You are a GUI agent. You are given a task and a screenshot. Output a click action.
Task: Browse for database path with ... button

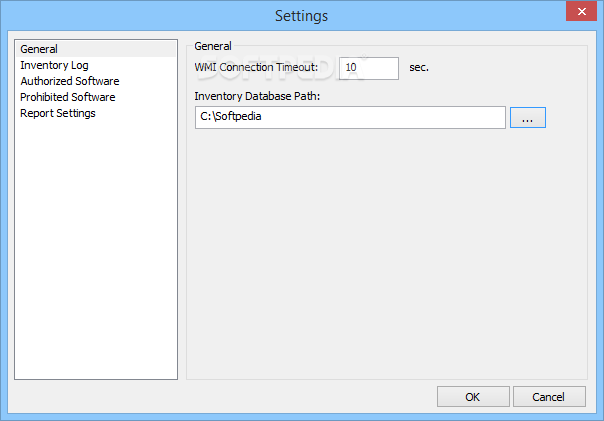click(x=528, y=117)
